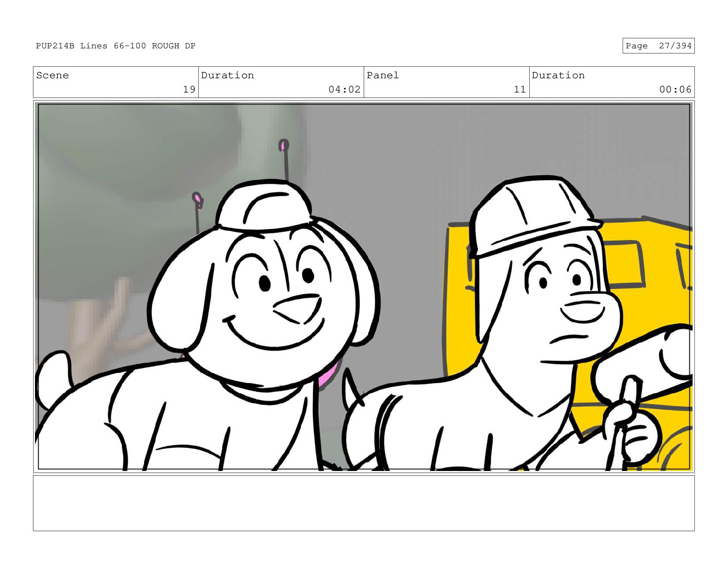The image size is (728, 564).
Task: Click the scene number value '19'
Action: pos(189,89)
